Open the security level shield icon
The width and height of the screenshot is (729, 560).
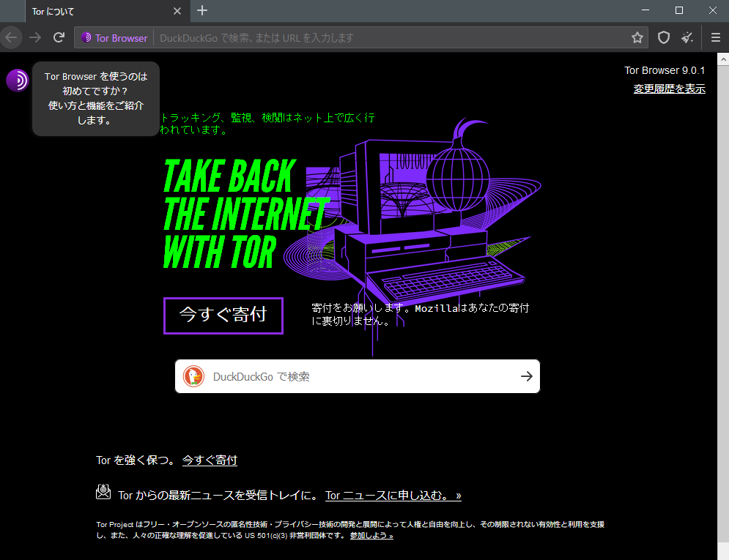663,37
